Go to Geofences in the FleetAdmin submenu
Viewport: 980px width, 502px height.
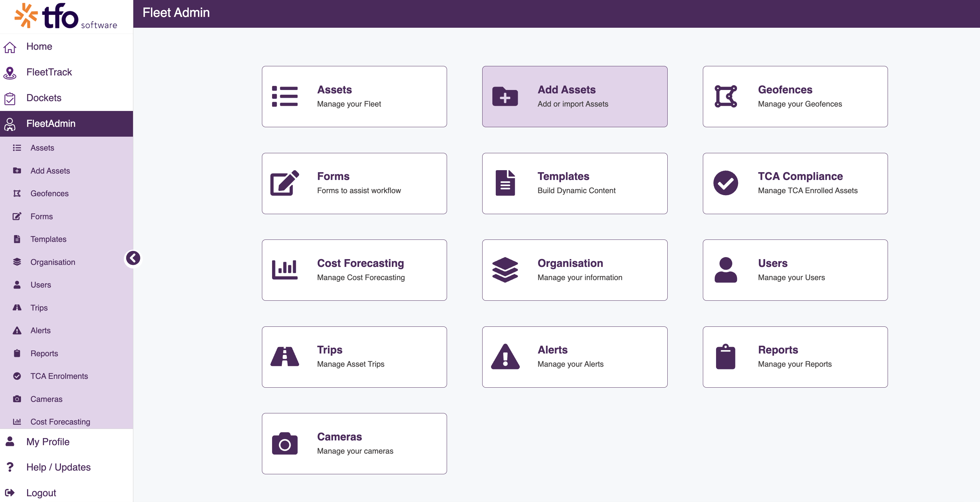coord(67,193)
